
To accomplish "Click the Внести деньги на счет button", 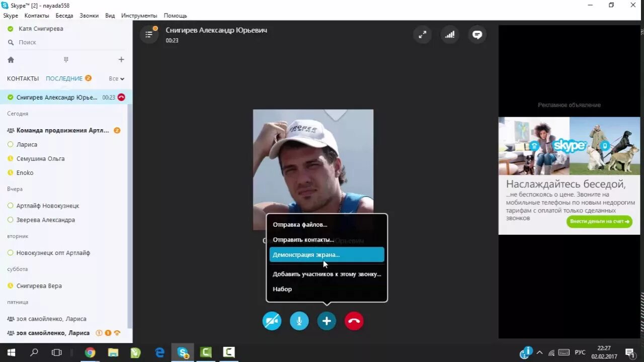I will pos(599,221).
